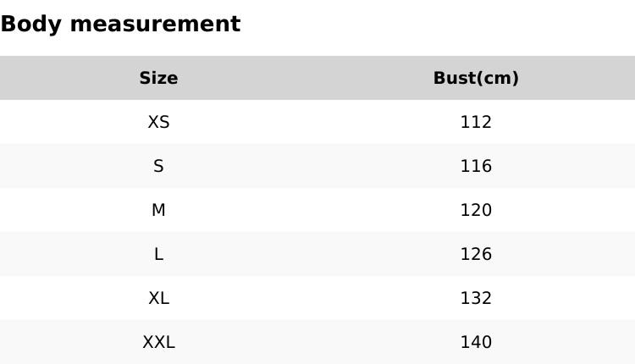The width and height of the screenshot is (635, 364).
Task: Select the L size cell
Action: (158, 254)
